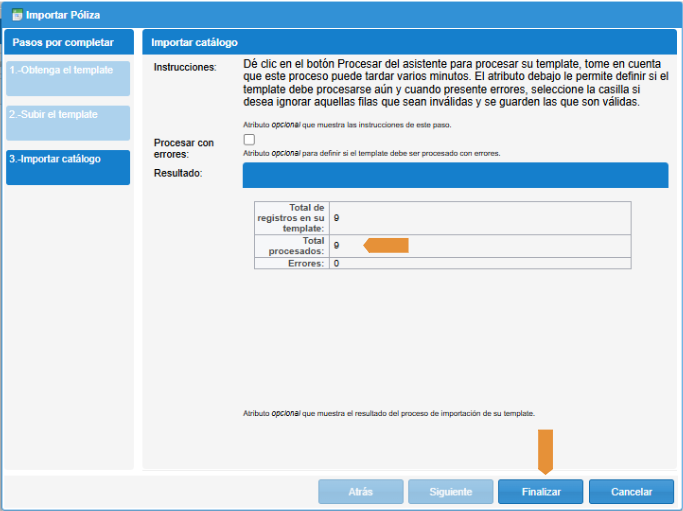This screenshot has height=511, width=683.
Task: Click the orange arrow above Finalizar
Action: pos(545,451)
